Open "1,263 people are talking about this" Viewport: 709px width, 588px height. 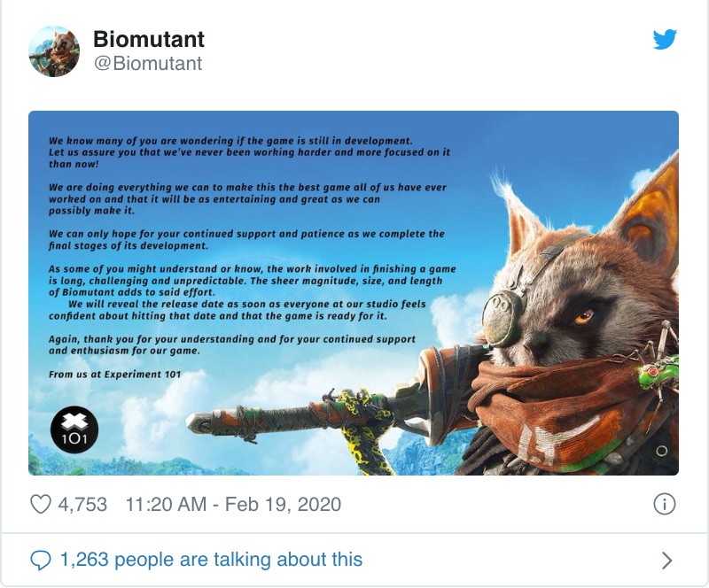(x=211, y=560)
